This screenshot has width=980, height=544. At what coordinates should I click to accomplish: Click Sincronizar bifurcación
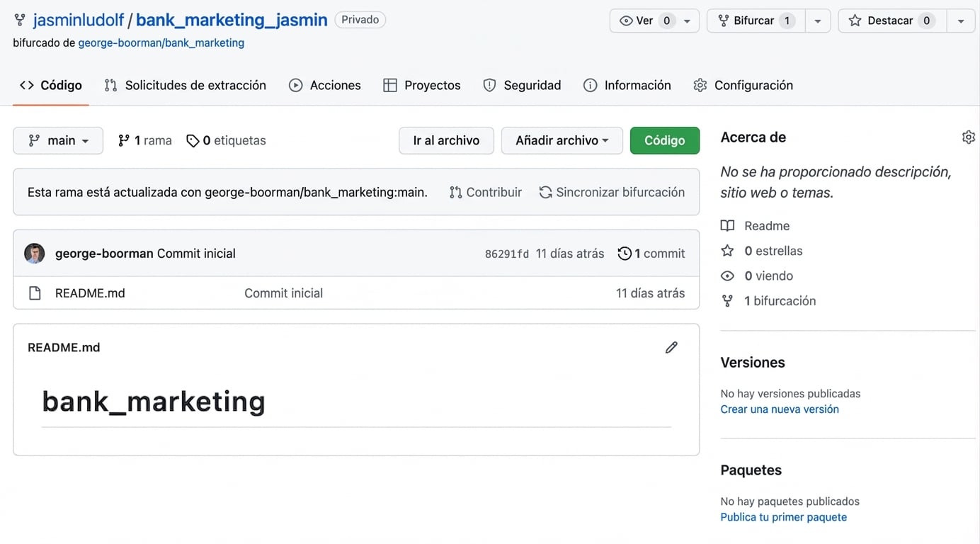coord(612,192)
